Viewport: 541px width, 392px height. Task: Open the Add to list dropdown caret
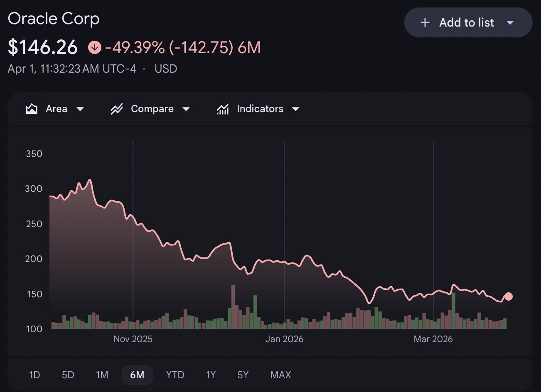coord(510,22)
